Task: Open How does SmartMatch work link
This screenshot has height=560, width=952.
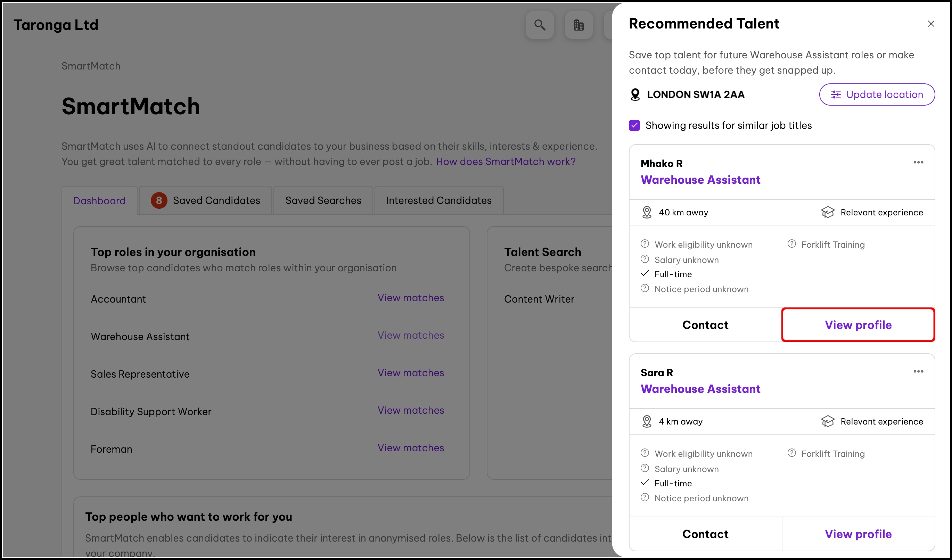Action: pos(506,162)
